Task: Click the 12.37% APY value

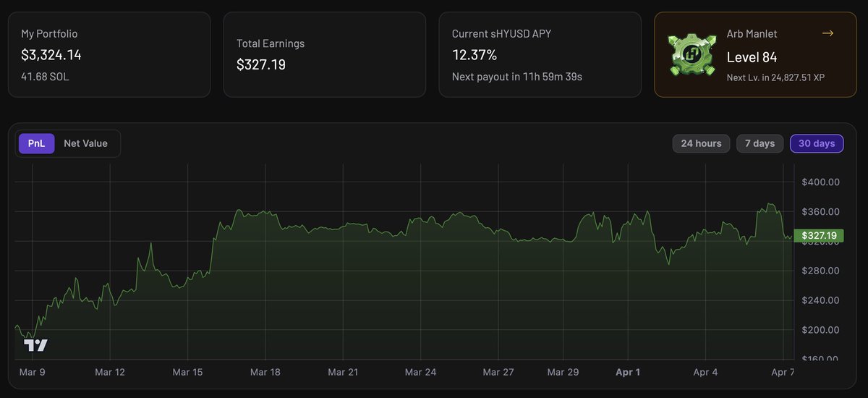Action: [475, 55]
